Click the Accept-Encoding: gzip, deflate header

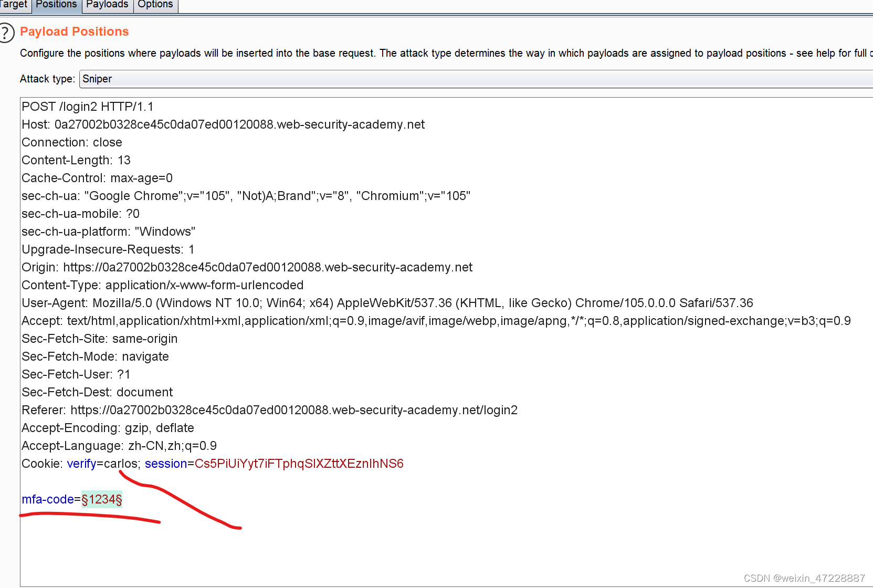tap(108, 428)
